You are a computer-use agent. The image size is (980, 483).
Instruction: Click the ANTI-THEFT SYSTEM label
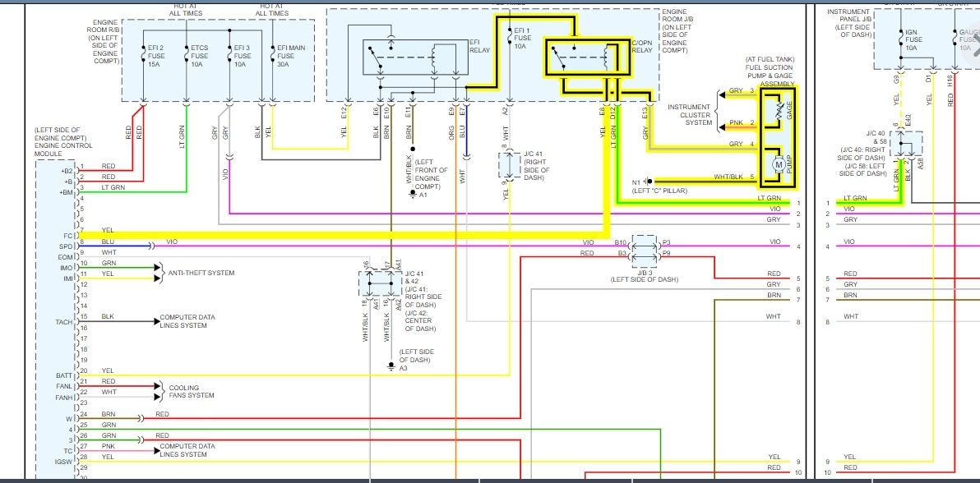point(201,273)
